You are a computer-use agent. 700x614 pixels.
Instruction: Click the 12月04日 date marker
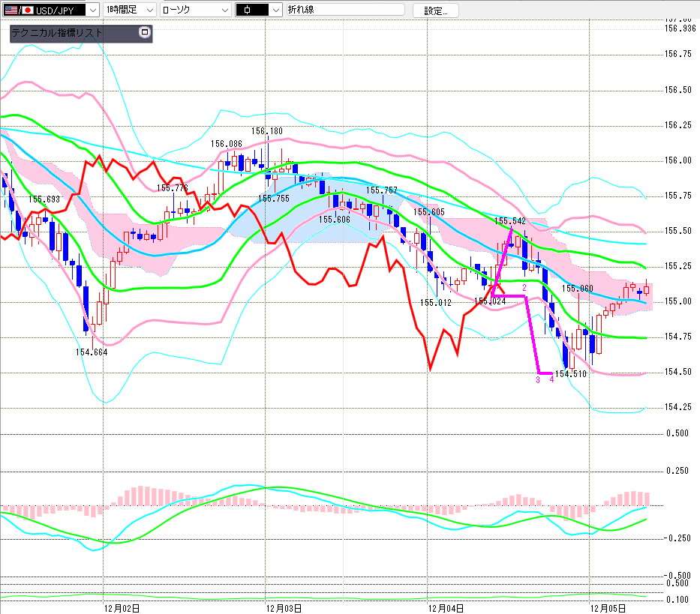pos(446,608)
